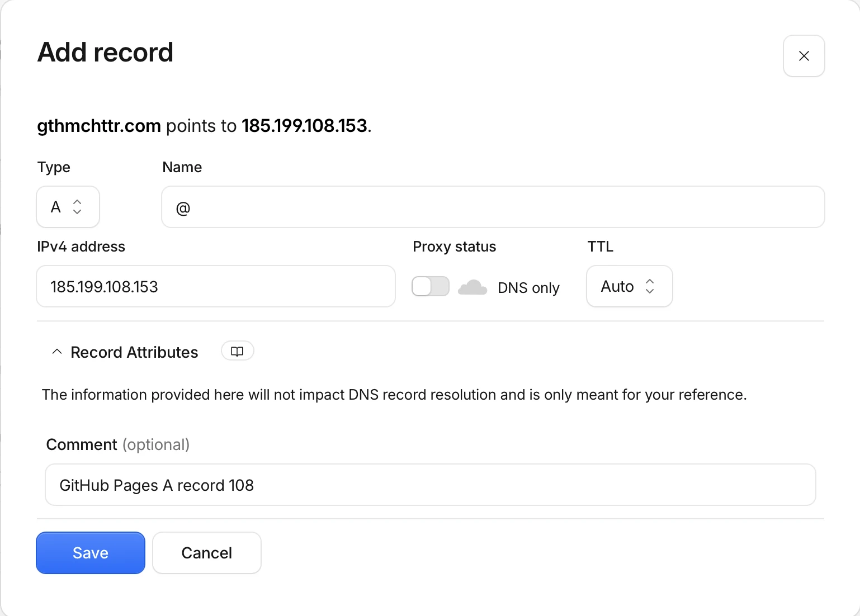The height and width of the screenshot is (616, 860).
Task: Click the Comment (optional) label
Action: pyautogui.click(x=118, y=444)
